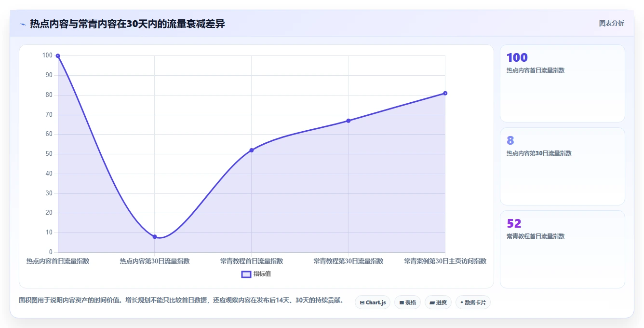The image size is (644, 328).
Task: Select the 进度 tag pill
Action: (x=438, y=302)
